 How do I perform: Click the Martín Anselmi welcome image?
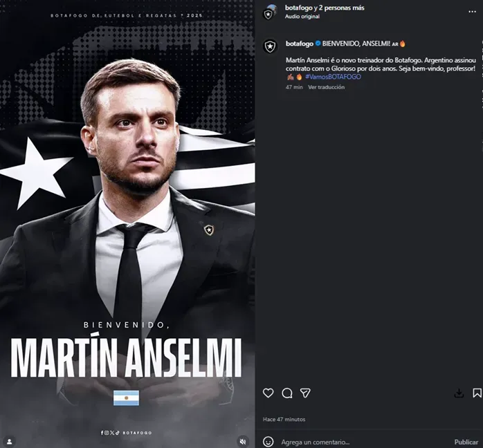[127, 207]
